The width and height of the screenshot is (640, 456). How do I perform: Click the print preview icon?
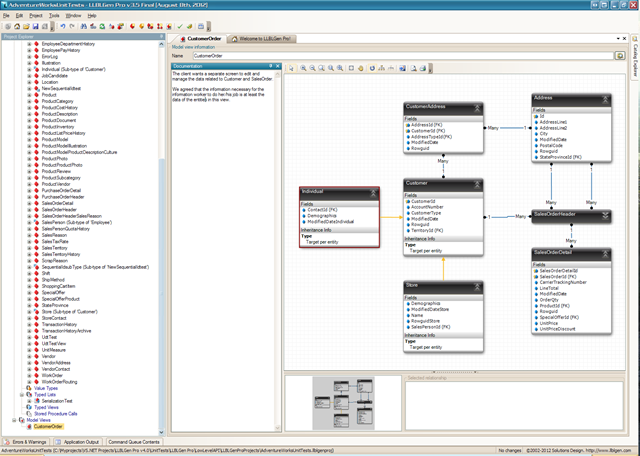pos(414,68)
